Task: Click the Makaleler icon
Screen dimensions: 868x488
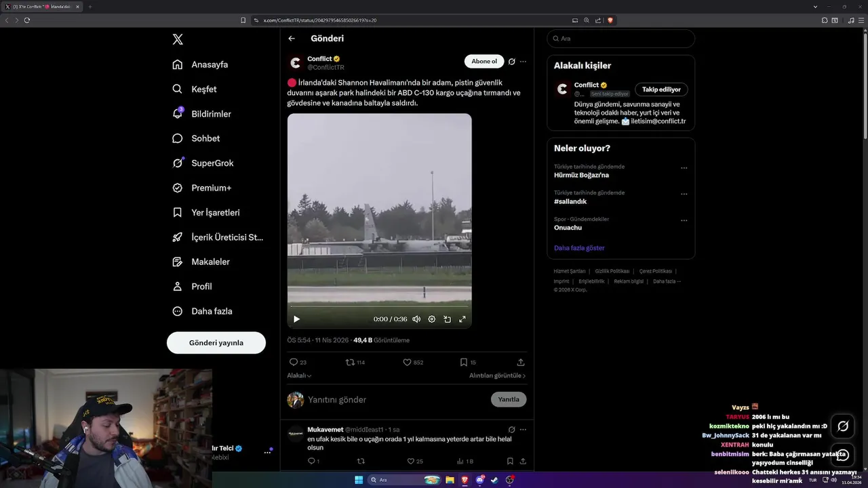Action: pyautogui.click(x=178, y=262)
